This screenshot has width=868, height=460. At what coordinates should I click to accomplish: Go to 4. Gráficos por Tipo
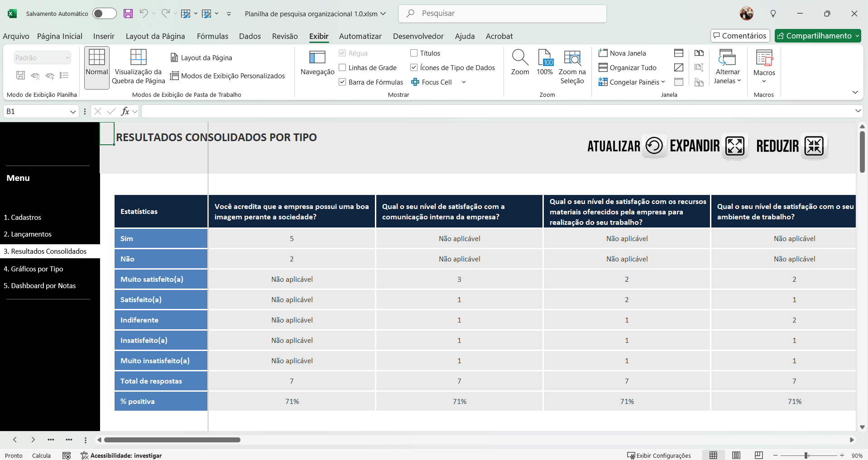coord(34,269)
